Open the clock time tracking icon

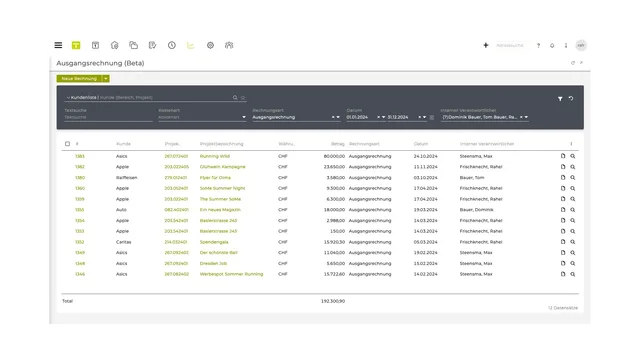[x=172, y=45]
